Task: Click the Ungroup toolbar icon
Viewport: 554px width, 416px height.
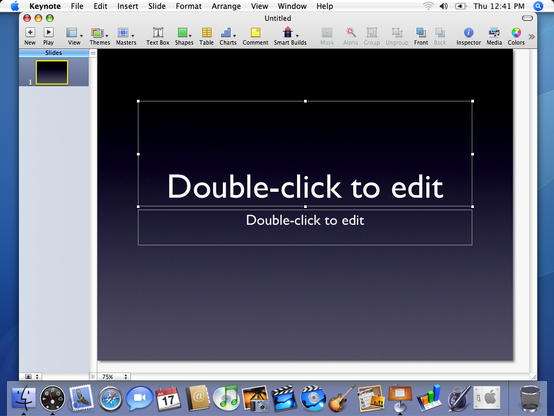Action: [397, 36]
